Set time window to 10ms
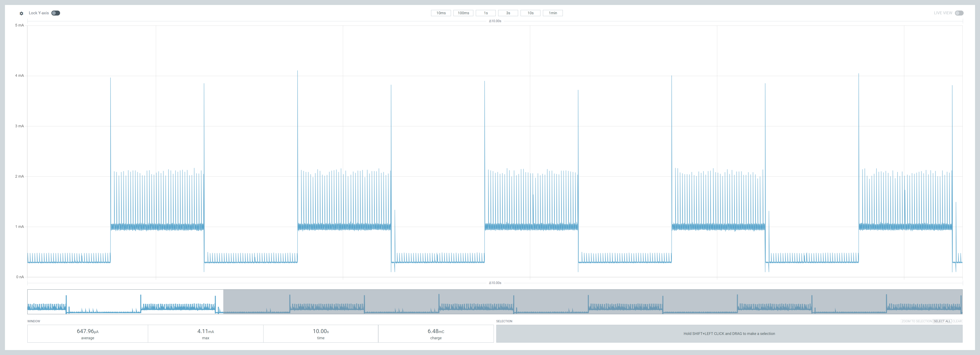980x355 pixels. click(x=441, y=13)
